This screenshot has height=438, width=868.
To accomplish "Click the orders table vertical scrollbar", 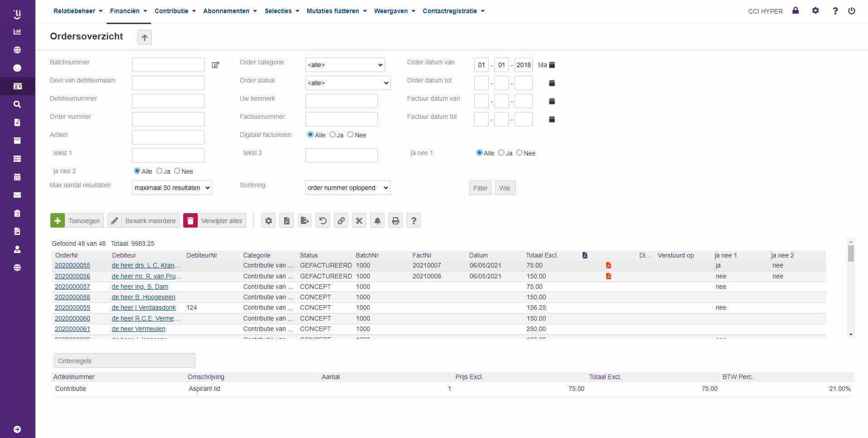I will click(x=851, y=288).
